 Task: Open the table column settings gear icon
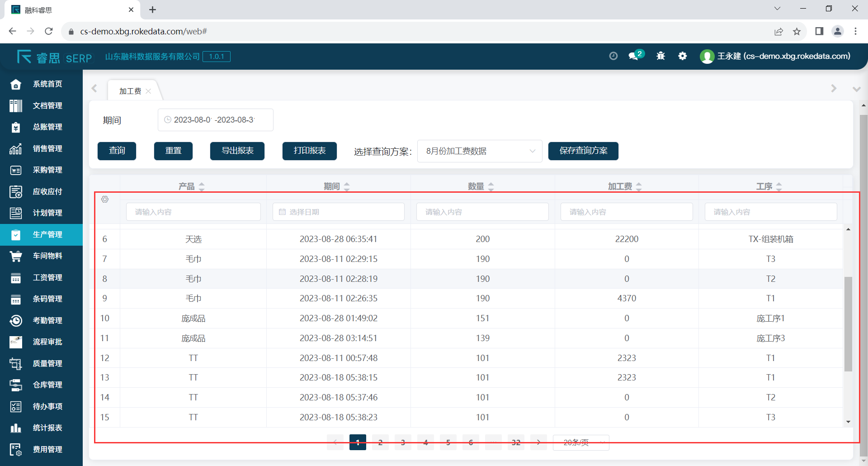pyautogui.click(x=105, y=200)
